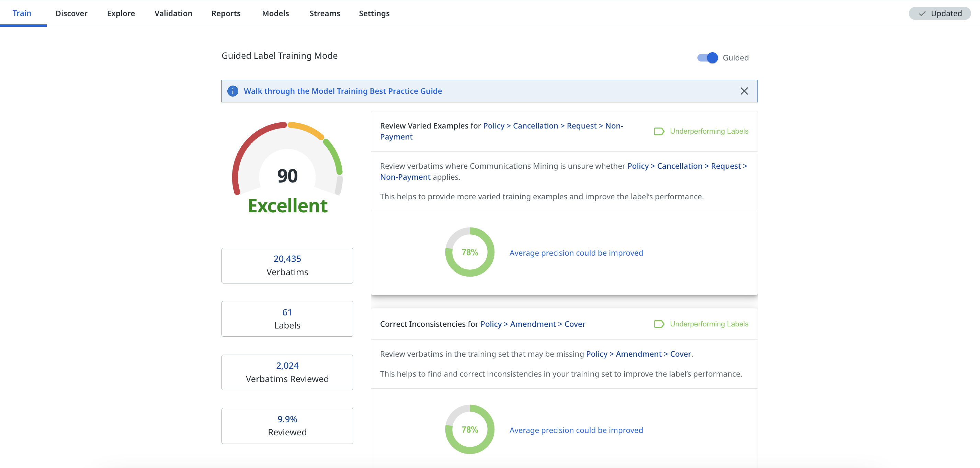Go to the Explore tab
Viewport: 980px width, 468px height.
(x=121, y=13)
